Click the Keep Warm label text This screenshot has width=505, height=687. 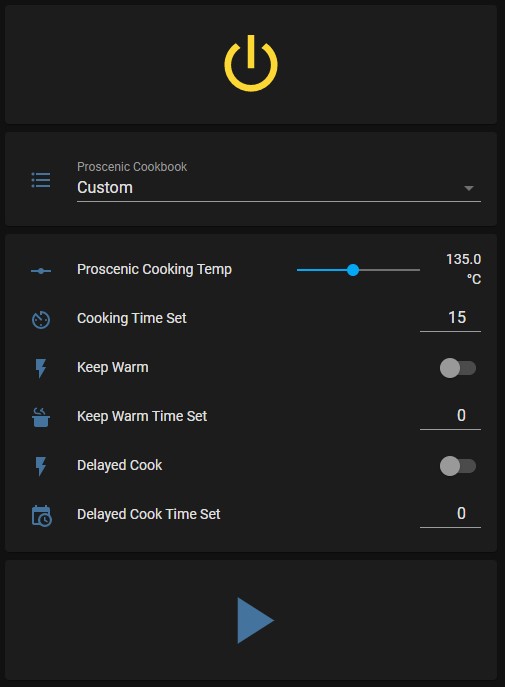[x=113, y=367]
